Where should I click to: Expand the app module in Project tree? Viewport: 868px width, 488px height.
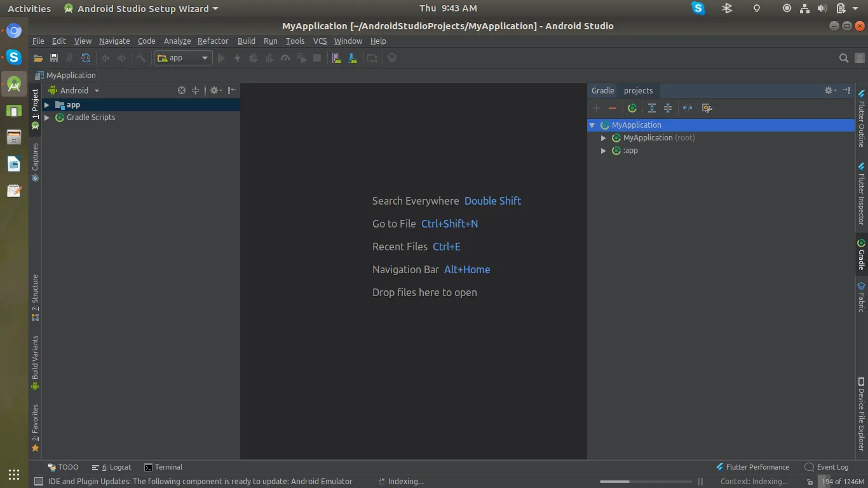47,105
